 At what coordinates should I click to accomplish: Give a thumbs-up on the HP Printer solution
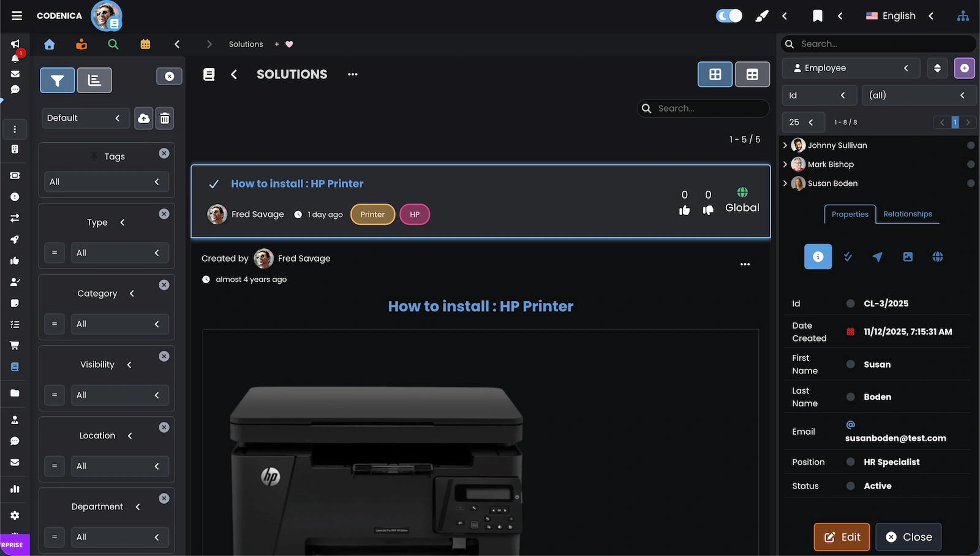(684, 210)
